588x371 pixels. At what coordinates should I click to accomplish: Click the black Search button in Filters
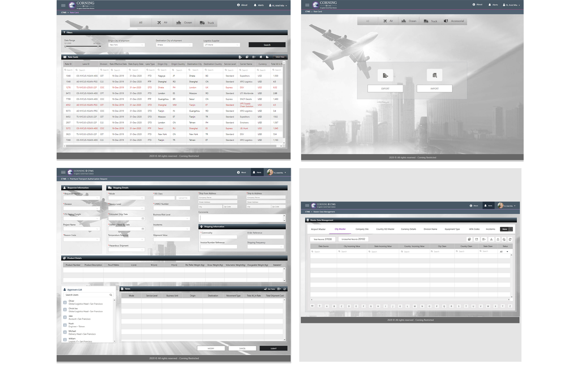click(x=267, y=45)
